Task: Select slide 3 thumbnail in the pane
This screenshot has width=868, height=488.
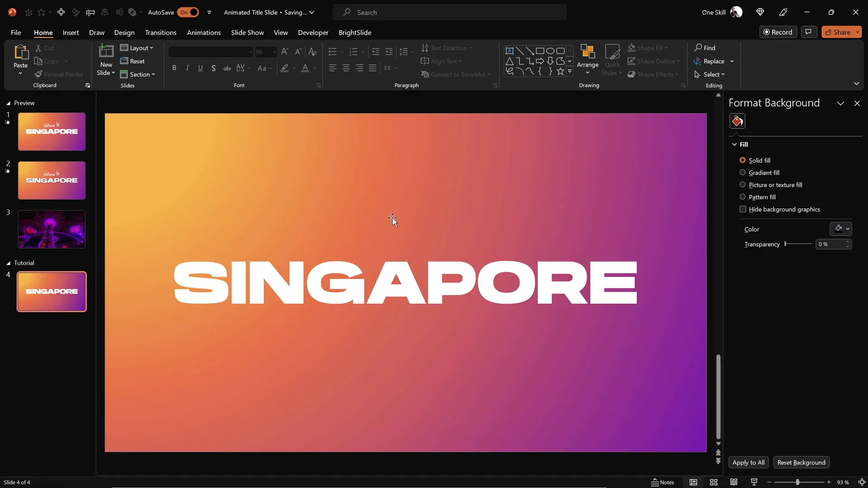Action: (52, 230)
